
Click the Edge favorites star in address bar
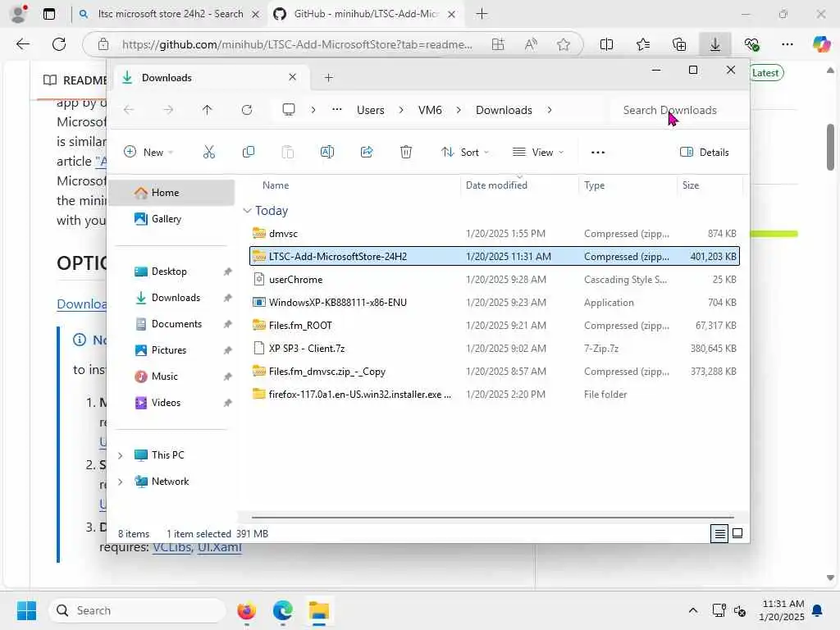(563, 44)
